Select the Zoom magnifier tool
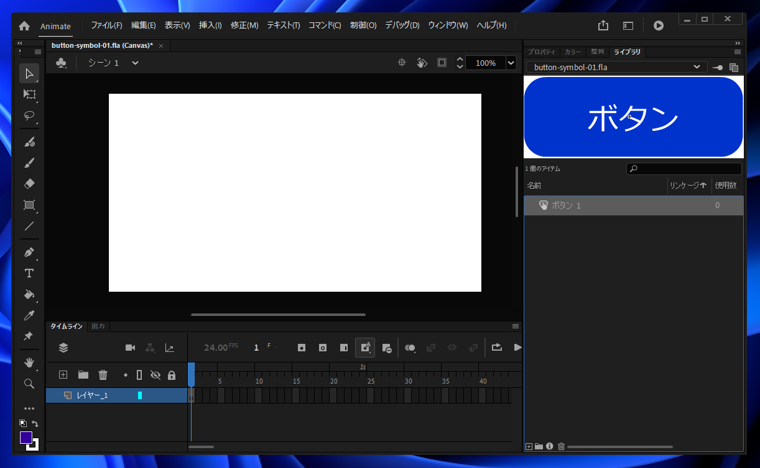Screen dimensions: 760x468 [x=29, y=384]
